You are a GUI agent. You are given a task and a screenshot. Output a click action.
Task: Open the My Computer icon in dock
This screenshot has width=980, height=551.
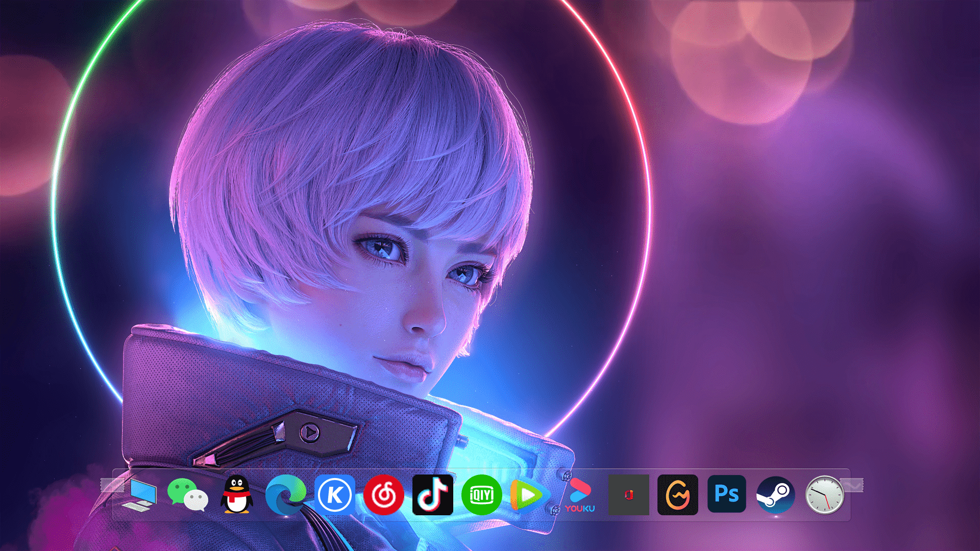tap(139, 495)
